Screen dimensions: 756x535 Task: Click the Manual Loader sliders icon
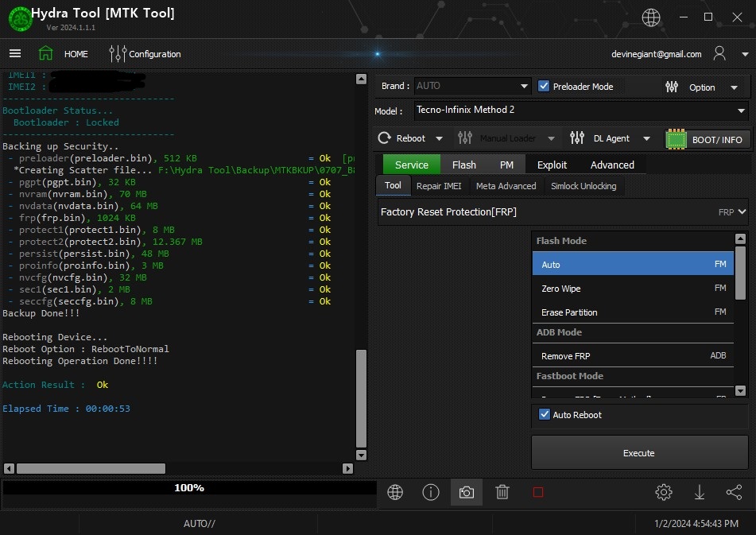tap(465, 138)
